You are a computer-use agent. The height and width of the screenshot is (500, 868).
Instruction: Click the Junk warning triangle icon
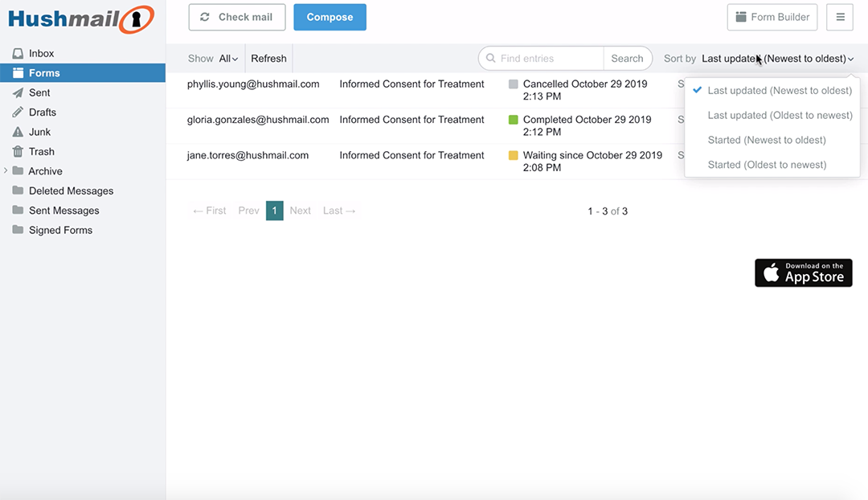[x=18, y=132]
